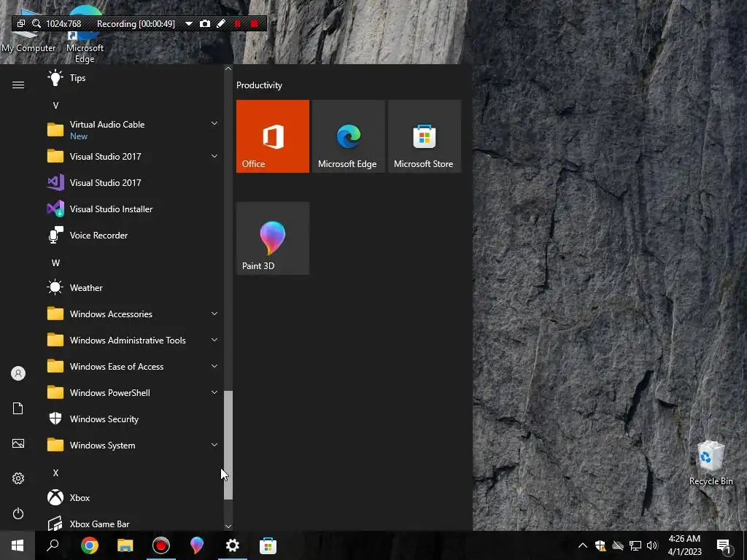Expand Windows Ease of Access folder

coord(214,366)
